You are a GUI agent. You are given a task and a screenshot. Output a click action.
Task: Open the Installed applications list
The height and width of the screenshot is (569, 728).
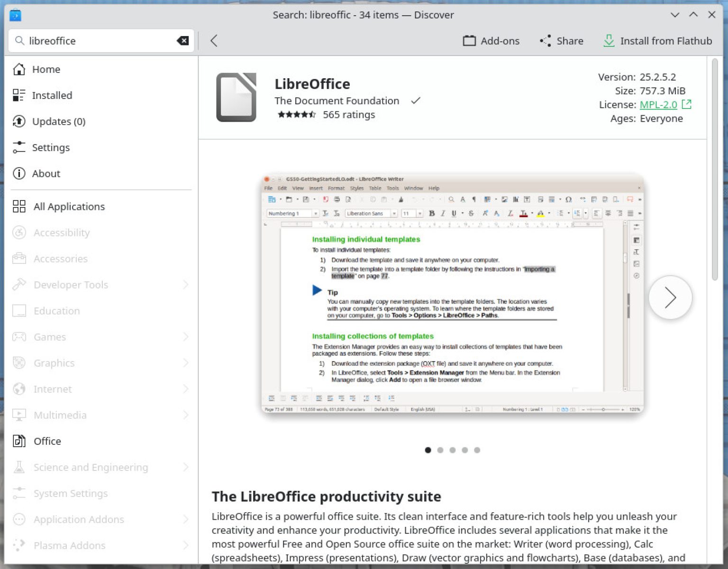coord(52,95)
